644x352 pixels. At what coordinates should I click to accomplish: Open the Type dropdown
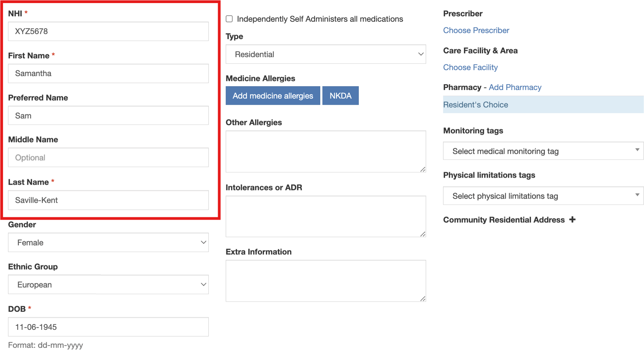pyautogui.click(x=325, y=54)
